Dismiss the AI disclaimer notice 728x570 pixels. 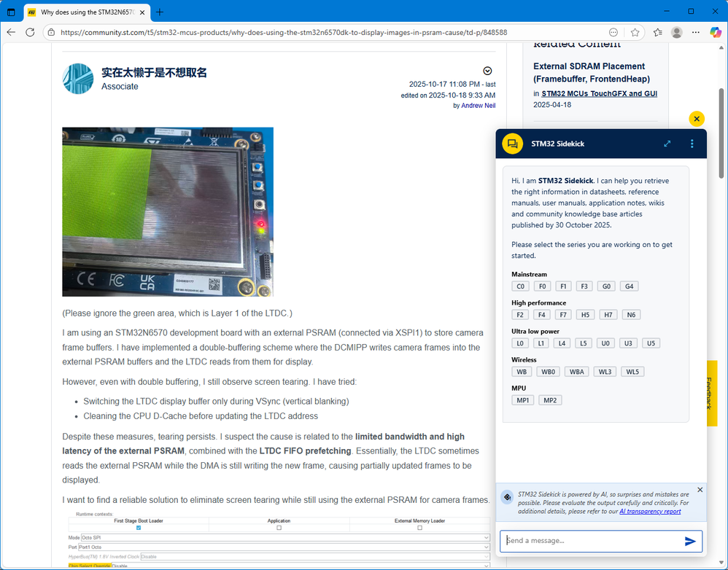click(x=700, y=490)
